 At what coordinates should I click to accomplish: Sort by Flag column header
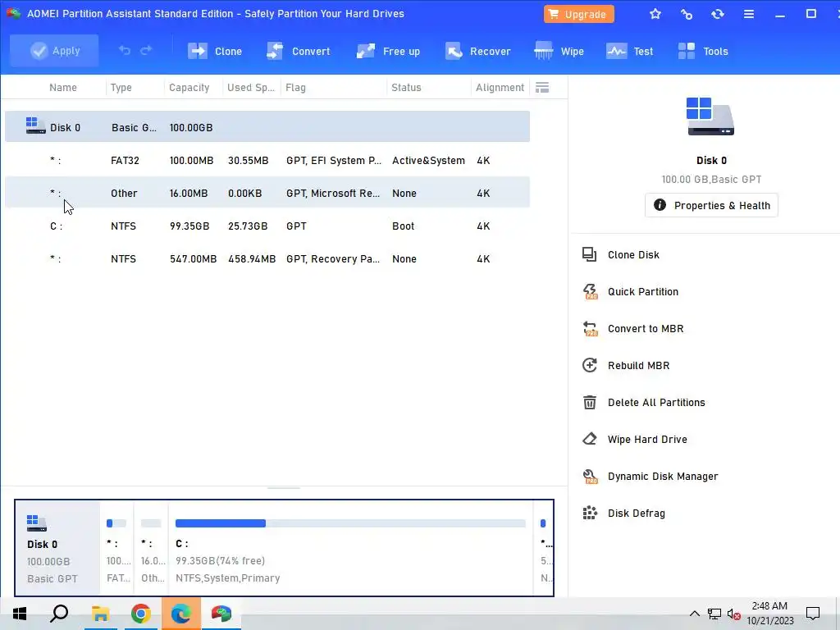click(295, 87)
